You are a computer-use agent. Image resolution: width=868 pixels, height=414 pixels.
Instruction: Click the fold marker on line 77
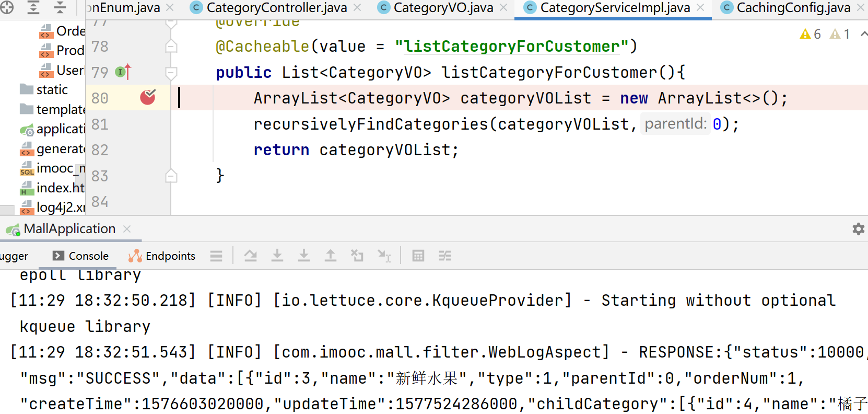tap(171, 24)
